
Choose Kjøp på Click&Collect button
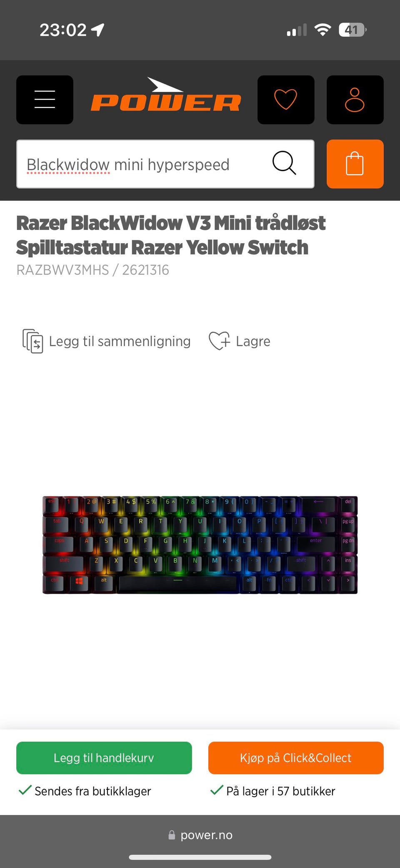[296, 758]
